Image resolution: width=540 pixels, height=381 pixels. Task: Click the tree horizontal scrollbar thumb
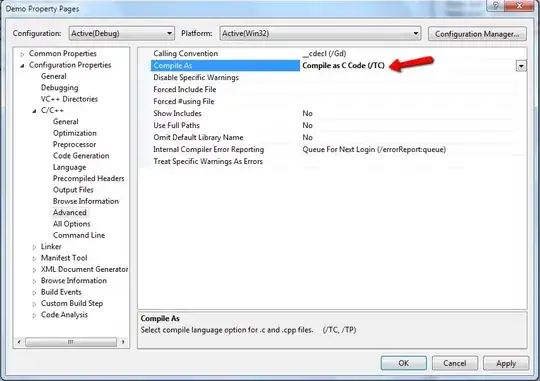pyautogui.click(x=71, y=342)
